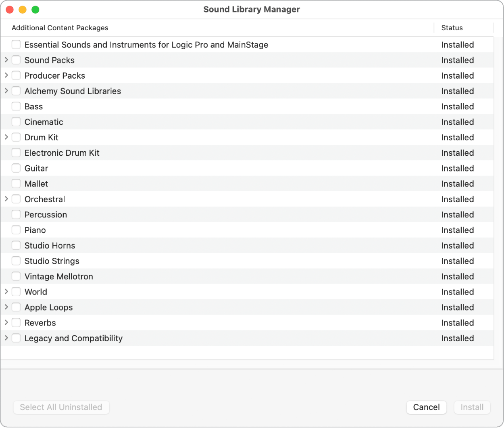Expand the Reverbs disclosure arrow
Screen dimensions: 504x428
pos(6,323)
